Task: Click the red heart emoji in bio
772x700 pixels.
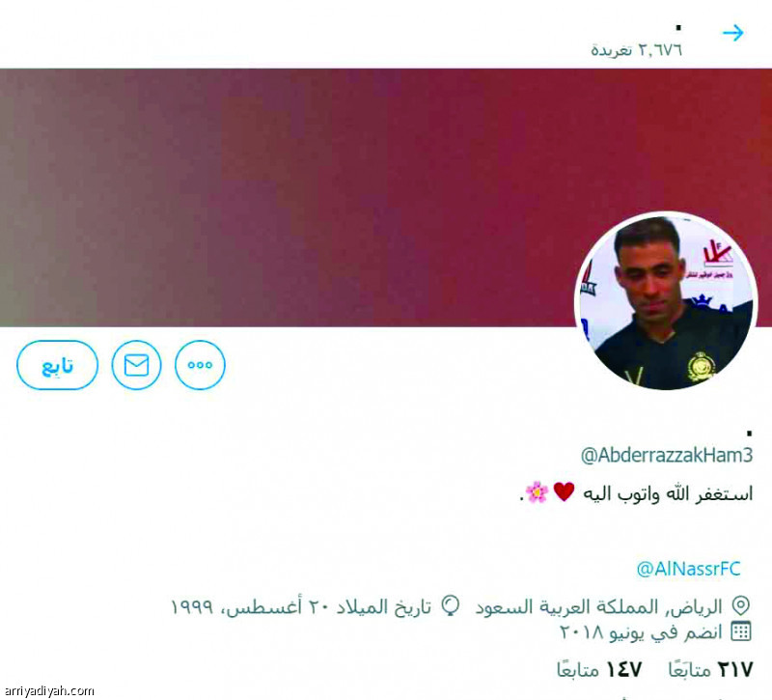Action: pos(564,492)
